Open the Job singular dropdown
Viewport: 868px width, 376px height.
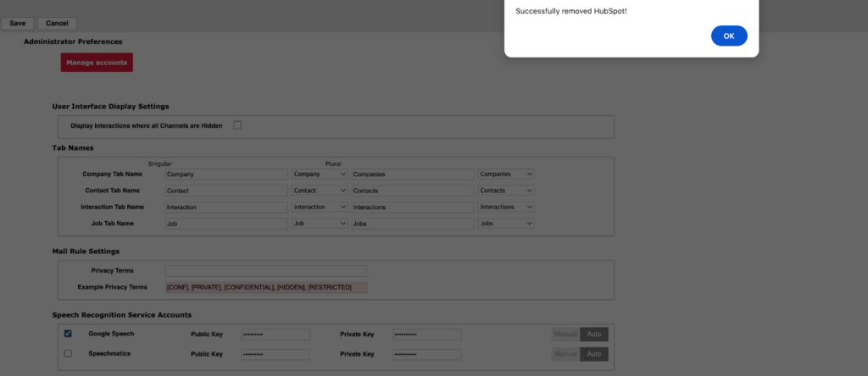pos(320,224)
